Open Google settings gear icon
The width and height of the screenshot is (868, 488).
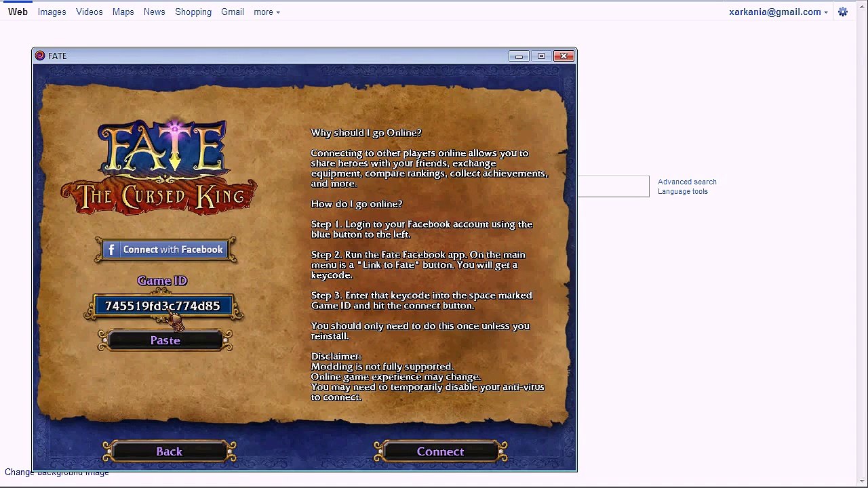(843, 12)
